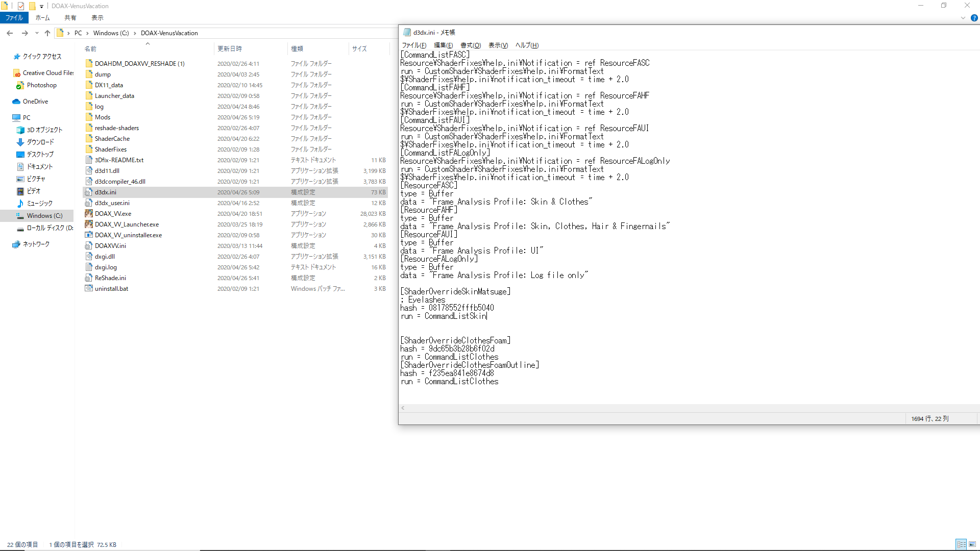Open Notepad 書式(O) menu
Viewport: 980px width, 551px height.
click(471, 45)
